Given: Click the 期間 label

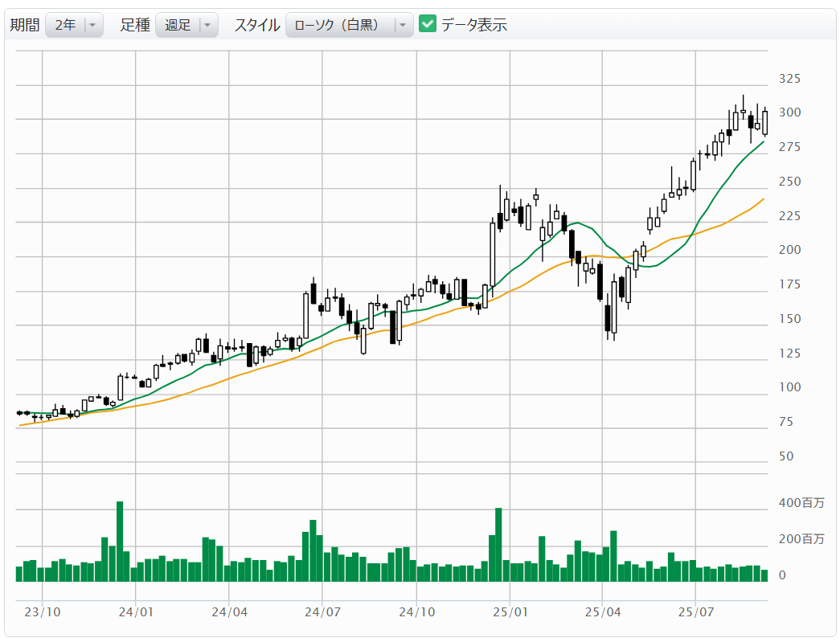Looking at the screenshot, I should (24, 25).
